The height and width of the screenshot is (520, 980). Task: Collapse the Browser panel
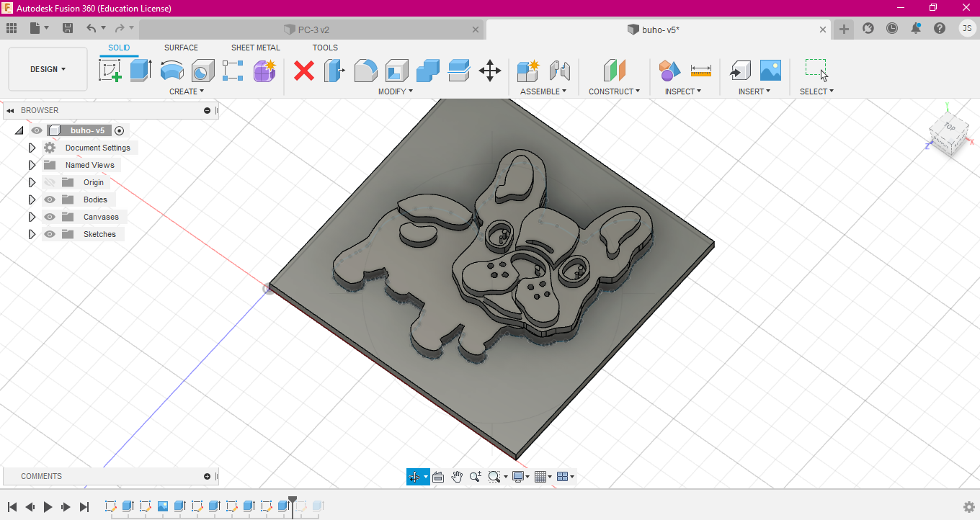pos(208,110)
